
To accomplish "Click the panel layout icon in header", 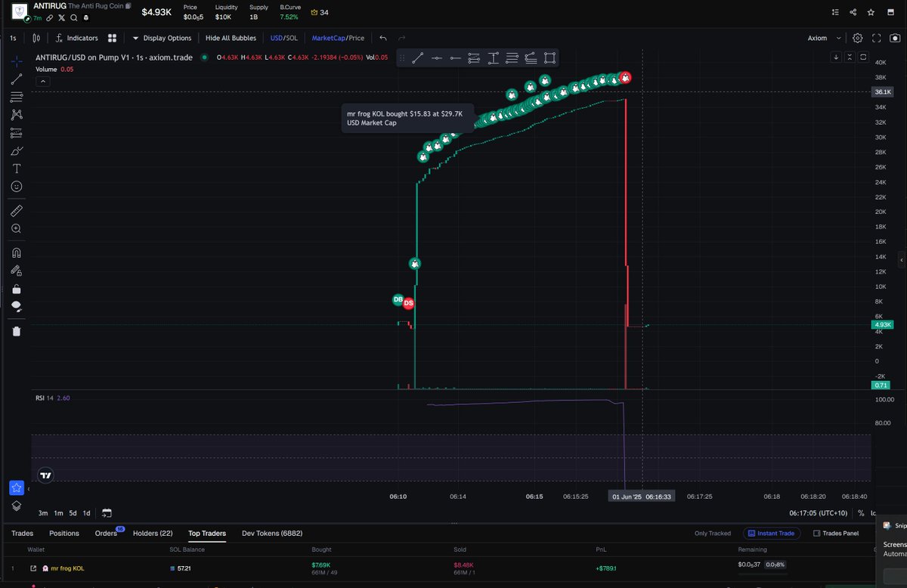I will pos(893,12).
